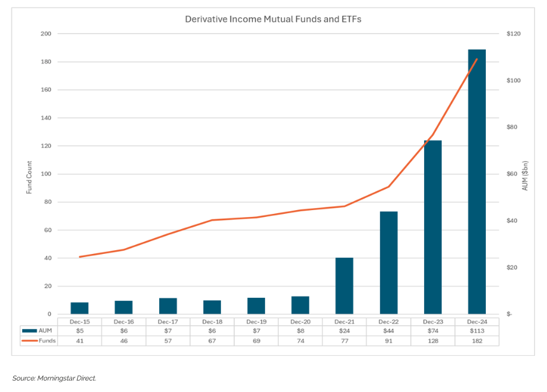This screenshot has height=392, width=547.
Task: Select the AUM row label
Action: point(47,331)
